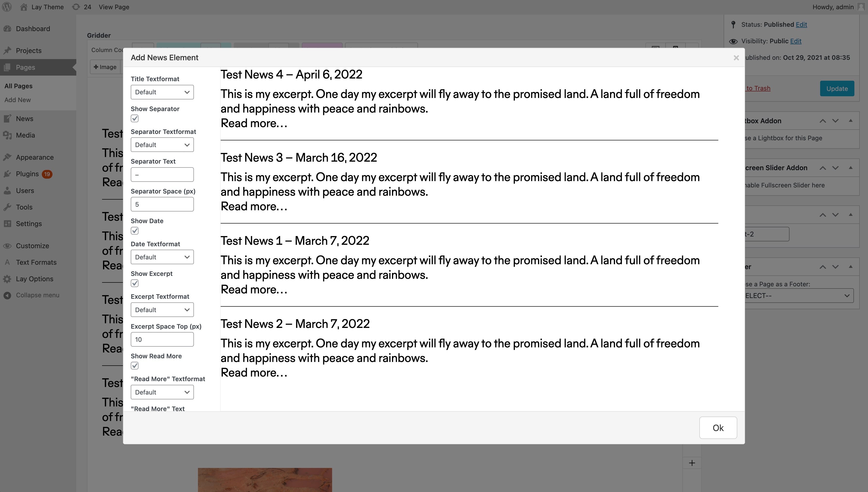Image resolution: width=868 pixels, height=492 pixels.
Task: Click the Plugins plug icon
Action: pos(8,174)
